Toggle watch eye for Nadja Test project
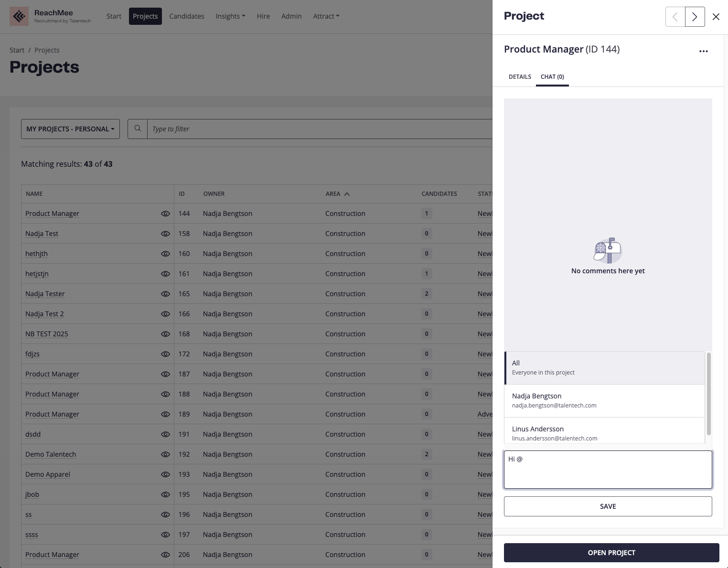Image resolution: width=728 pixels, height=568 pixels. [165, 234]
